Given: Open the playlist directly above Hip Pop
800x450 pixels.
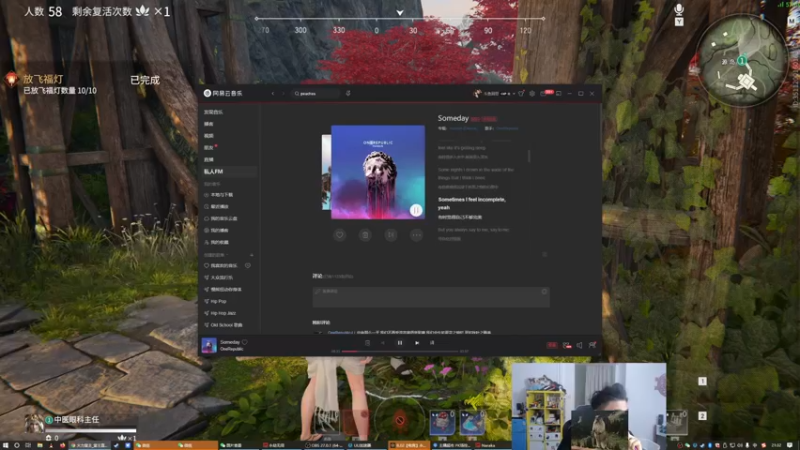Looking at the screenshot, I should pyautogui.click(x=223, y=289).
